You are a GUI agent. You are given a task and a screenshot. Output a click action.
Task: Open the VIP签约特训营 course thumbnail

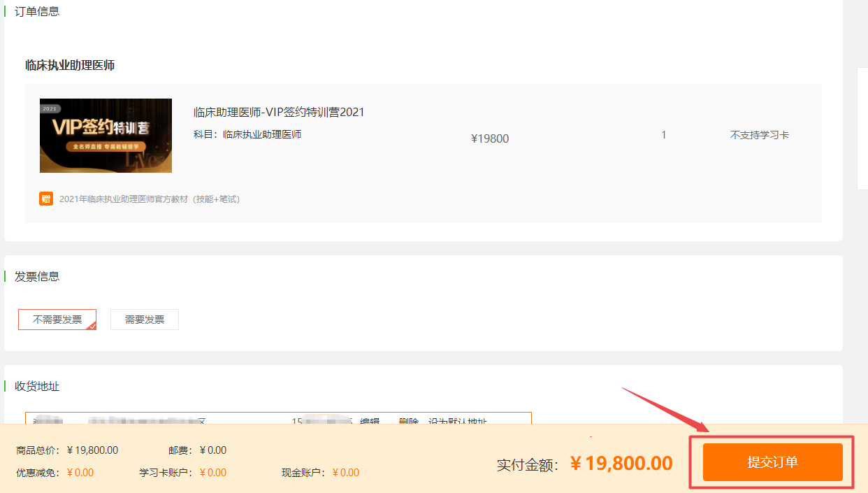(106, 136)
